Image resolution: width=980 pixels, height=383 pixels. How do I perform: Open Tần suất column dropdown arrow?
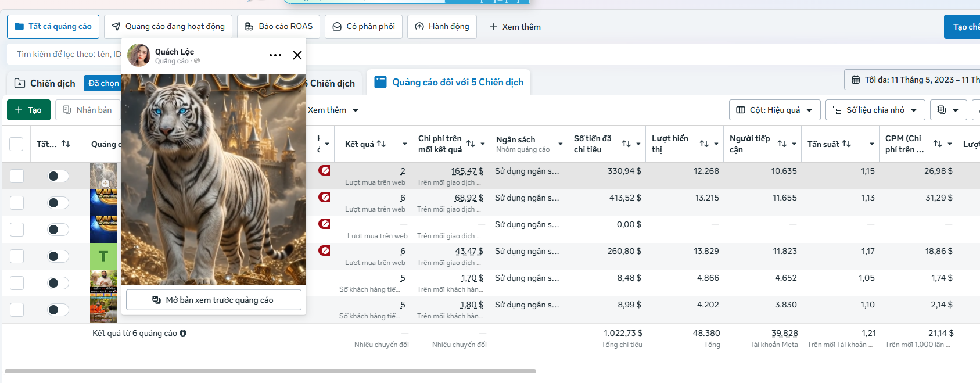872,144
